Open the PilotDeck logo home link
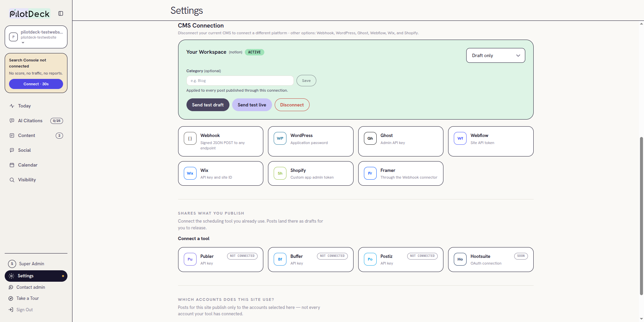 (30, 14)
